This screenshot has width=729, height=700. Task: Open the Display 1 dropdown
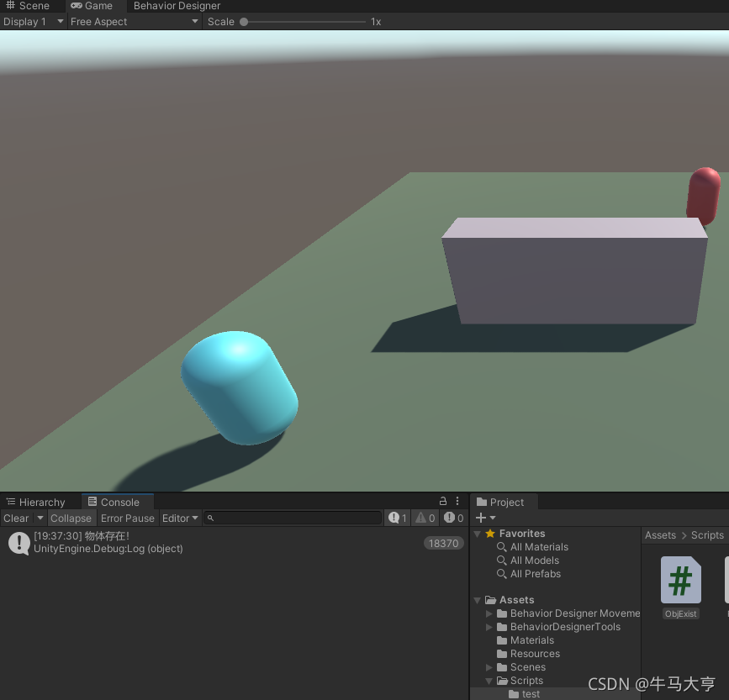click(33, 22)
